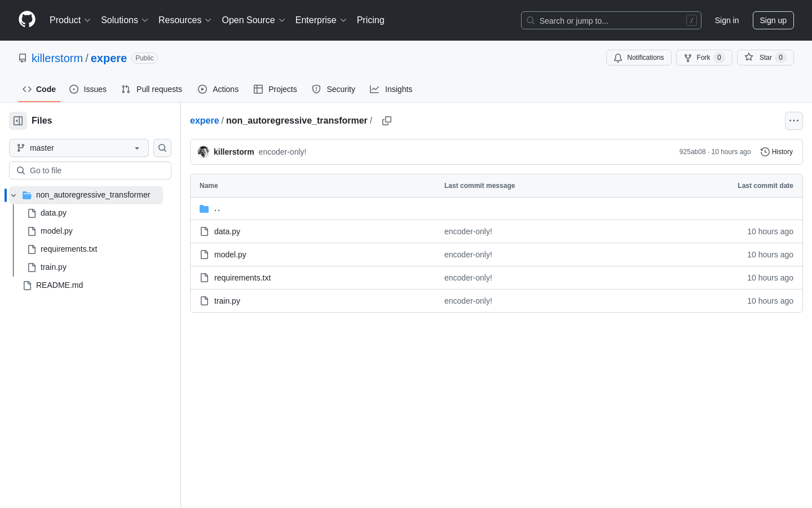Expand the Resources menu
Image resolution: width=812 pixels, height=508 pixels.
click(185, 20)
